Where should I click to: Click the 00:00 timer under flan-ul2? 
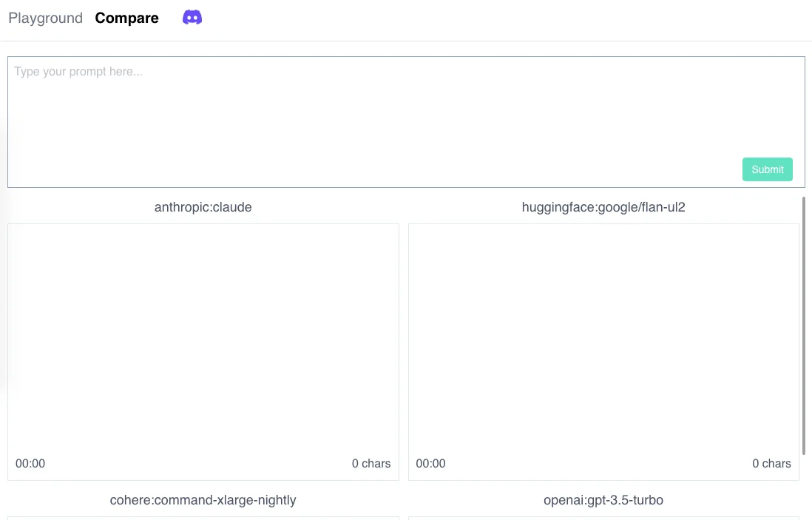click(430, 464)
